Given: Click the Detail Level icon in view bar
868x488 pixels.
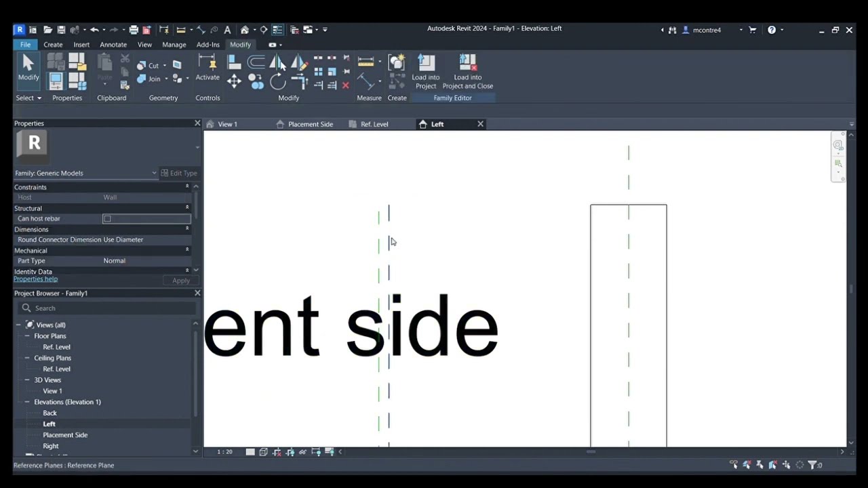Looking at the screenshot, I should [x=250, y=452].
